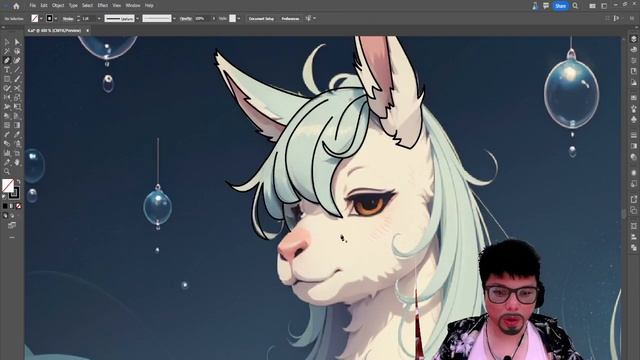
Task: Set paint mode to None
Action: pyautogui.click(x=18, y=206)
